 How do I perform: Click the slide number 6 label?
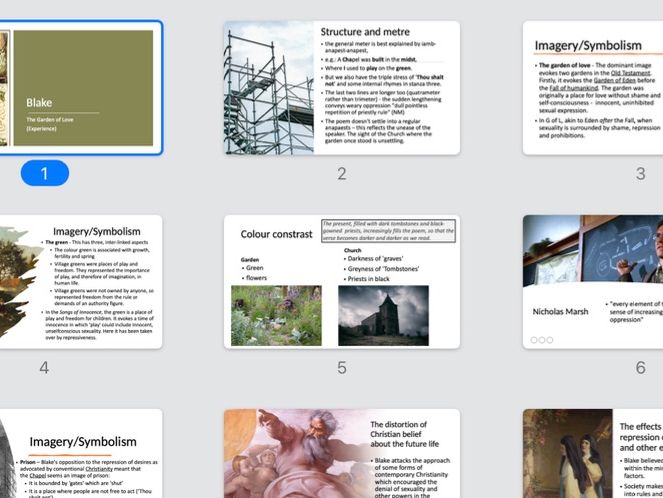pos(641,368)
